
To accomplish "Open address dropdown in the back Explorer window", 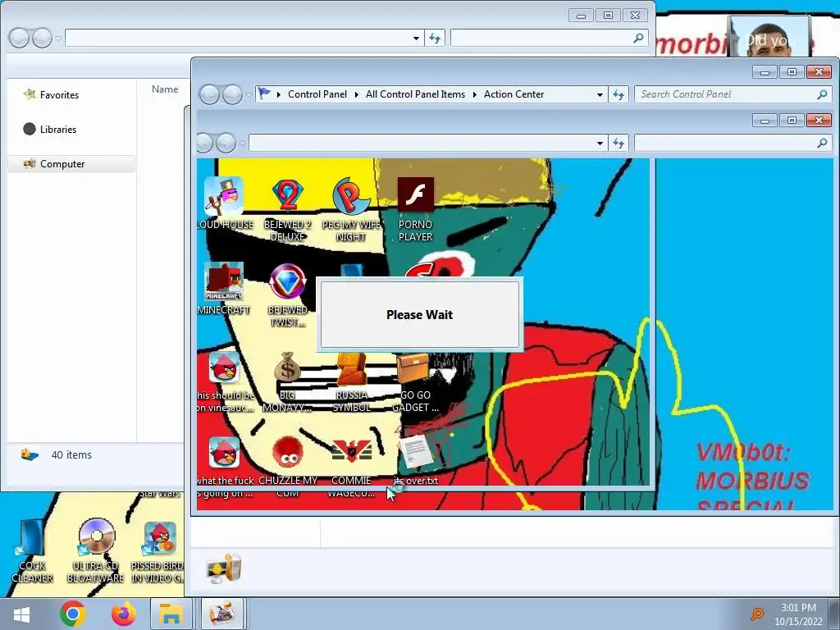I will [x=416, y=39].
